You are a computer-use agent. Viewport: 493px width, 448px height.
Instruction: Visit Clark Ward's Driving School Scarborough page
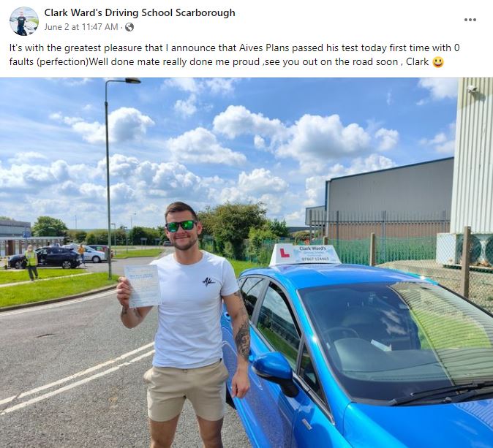[x=140, y=12]
